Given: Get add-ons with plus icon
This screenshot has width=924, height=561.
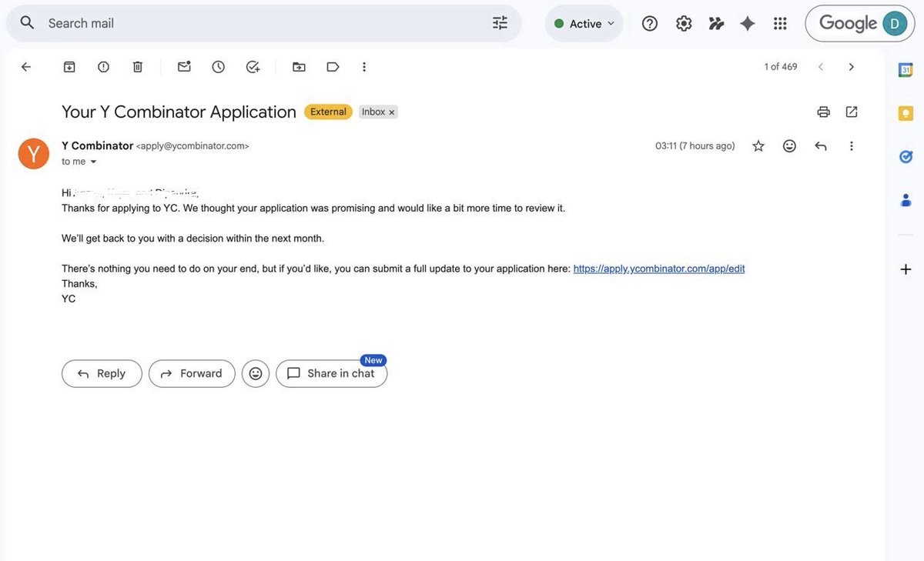Looking at the screenshot, I should 906,269.
